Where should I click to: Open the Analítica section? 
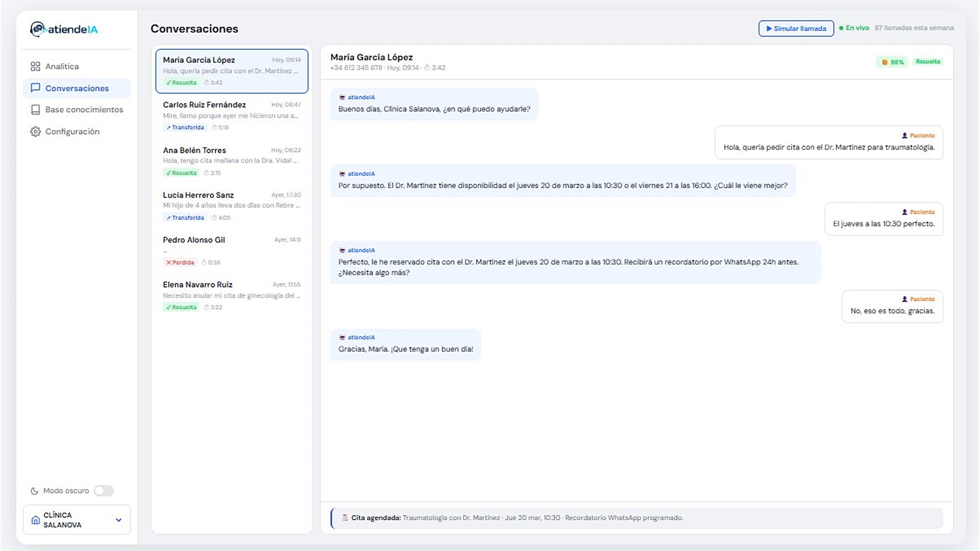tap(62, 67)
